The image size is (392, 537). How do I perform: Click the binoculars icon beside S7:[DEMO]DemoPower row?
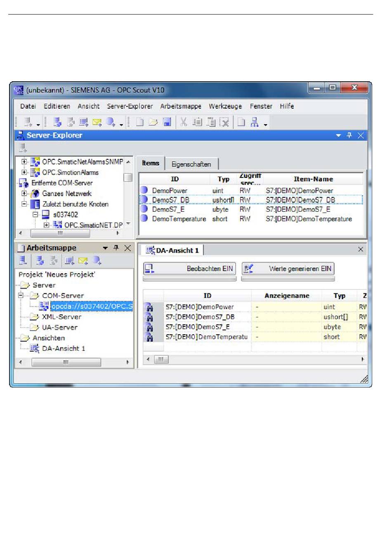pyautogui.click(x=149, y=308)
